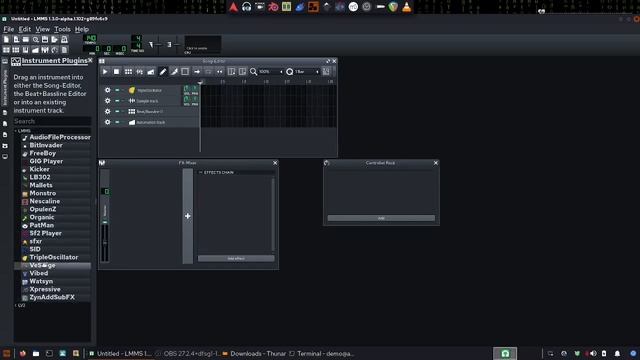Screen dimensions: 640x360
Task: Click the tempo BPM display
Action: (x=90, y=38)
